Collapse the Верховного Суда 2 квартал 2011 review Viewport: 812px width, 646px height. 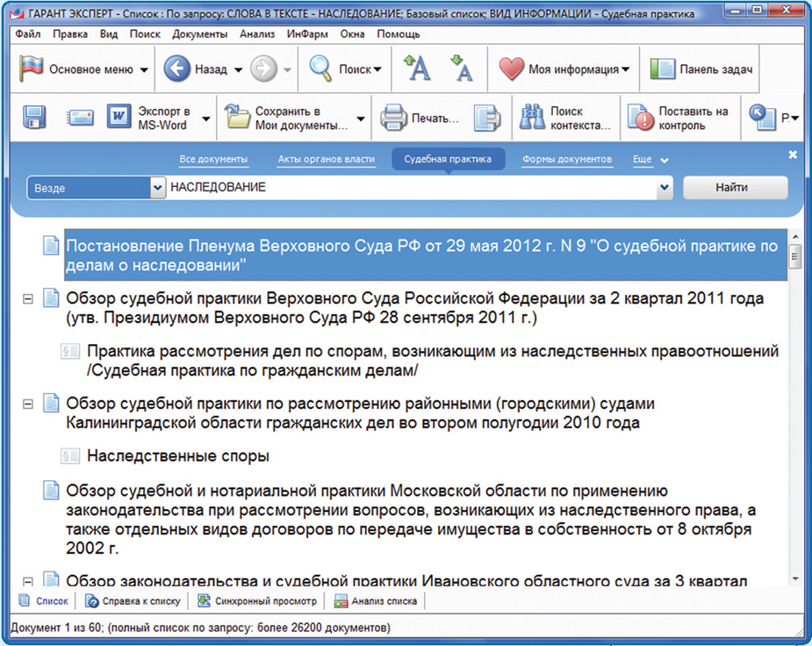pyautogui.click(x=28, y=299)
